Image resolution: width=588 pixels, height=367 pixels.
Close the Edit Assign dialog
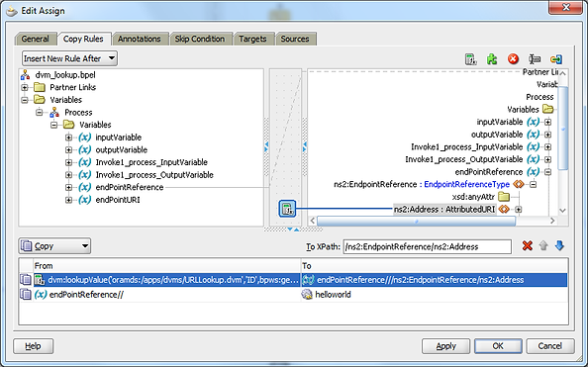566,7
